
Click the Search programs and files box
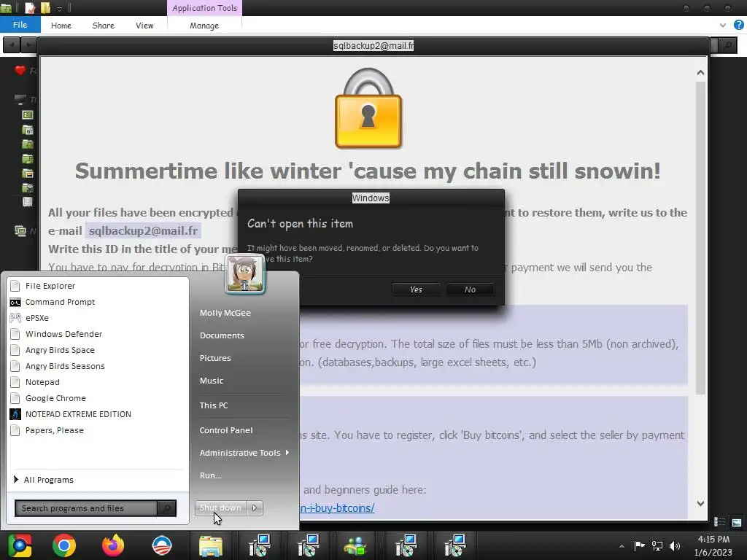click(86, 508)
